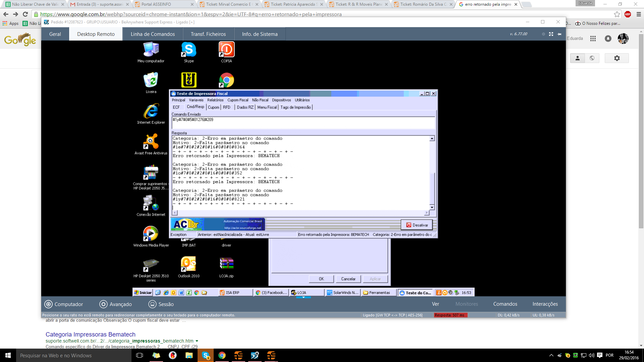Open Google notifications bell
Screen dimensions: 644x362
pos(608,39)
